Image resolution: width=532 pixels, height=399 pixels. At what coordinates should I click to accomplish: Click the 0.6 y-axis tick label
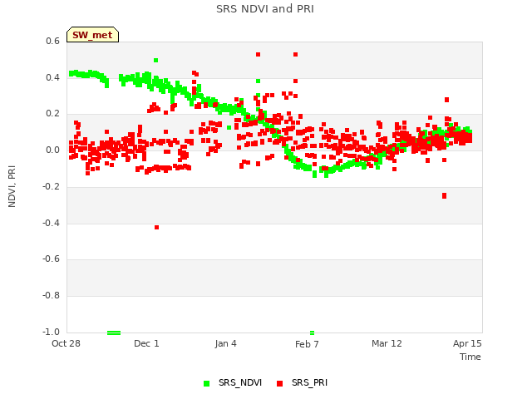click(52, 41)
